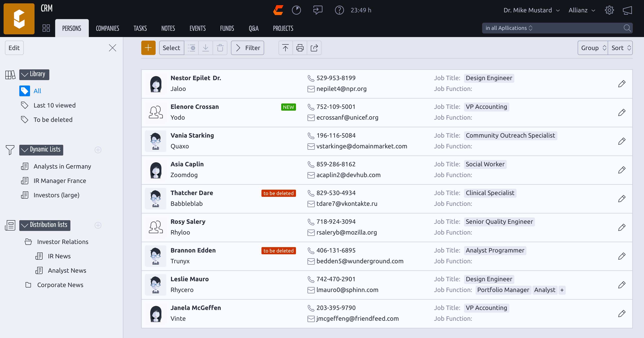Close the sidebar with the X icon

click(113, 48)
